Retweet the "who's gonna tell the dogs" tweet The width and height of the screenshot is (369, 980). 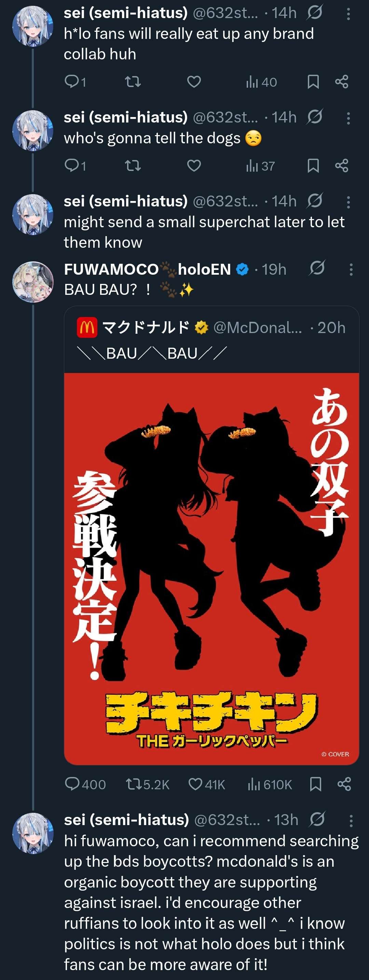pyautogui.click(x=133, y=165)
